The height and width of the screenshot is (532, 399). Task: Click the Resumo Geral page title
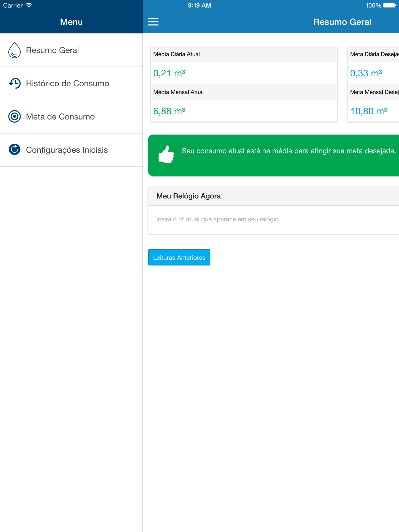[342, 22]
